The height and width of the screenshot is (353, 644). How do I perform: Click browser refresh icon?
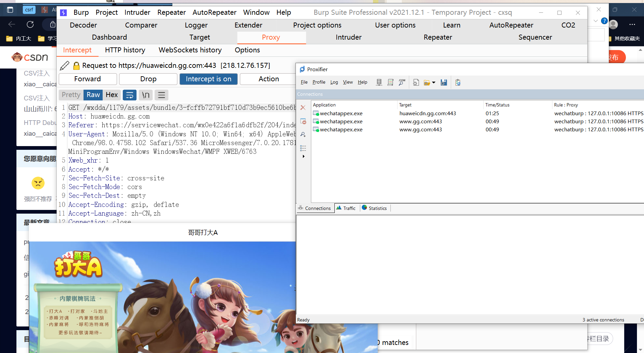[30, 24]
